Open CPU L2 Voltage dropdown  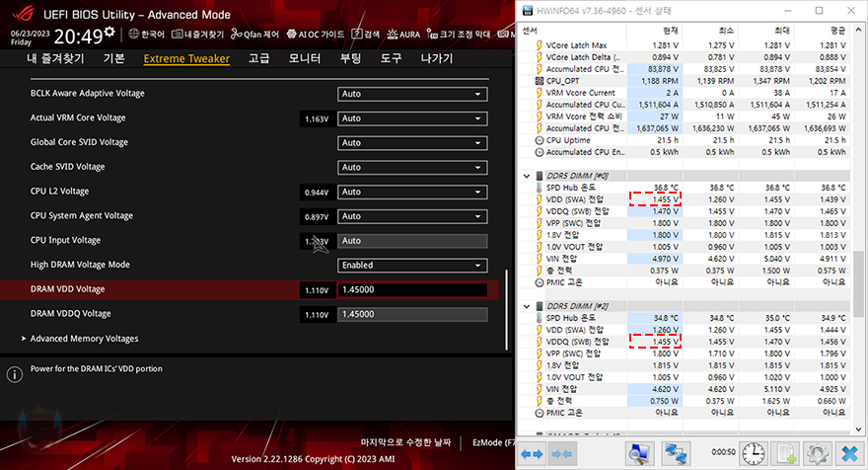click(412, 192)
